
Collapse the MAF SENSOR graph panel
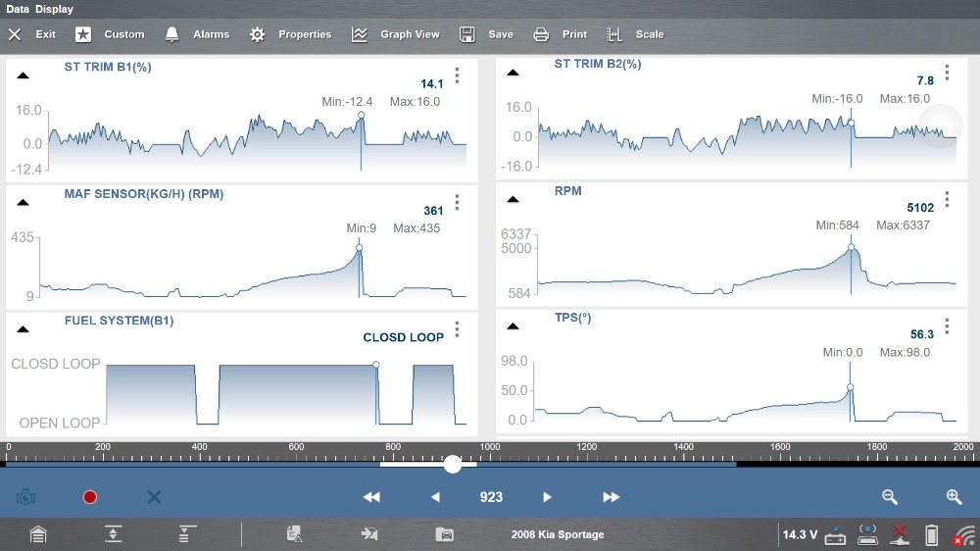[23, 202]
